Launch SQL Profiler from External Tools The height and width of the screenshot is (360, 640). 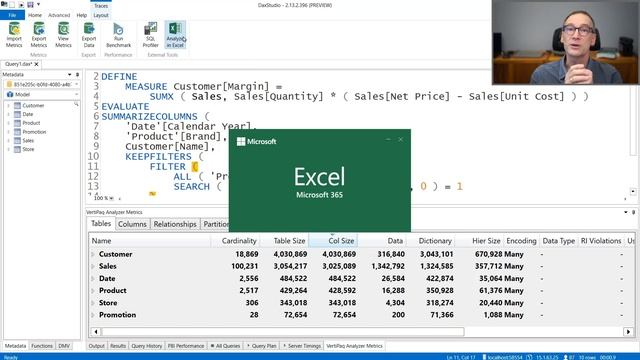(151, 35)
